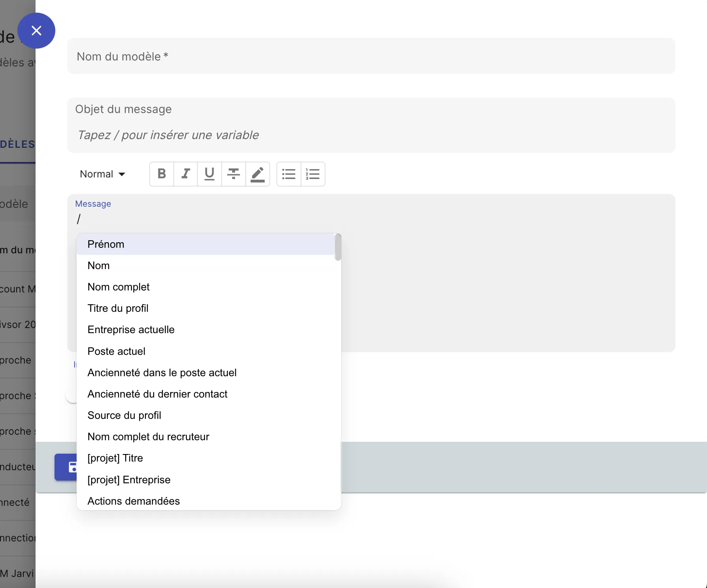
Task: Insert a numbered list
Action: pyautogui.click(x=312, y=174)
